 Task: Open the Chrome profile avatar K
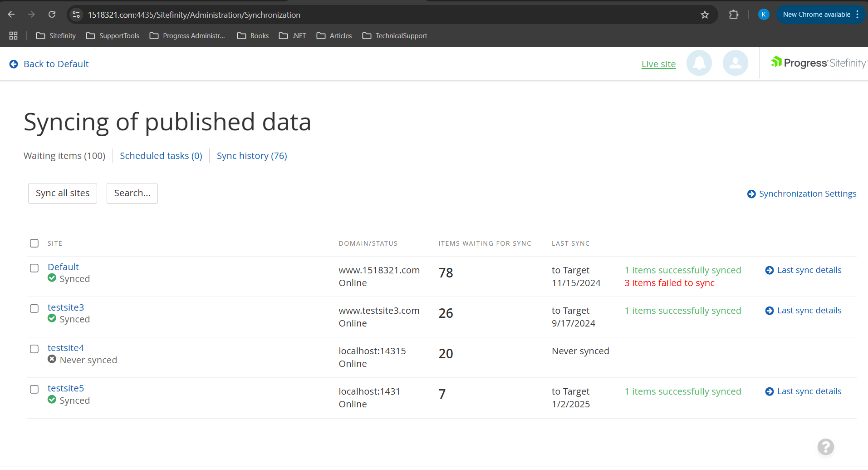(764, 15)
